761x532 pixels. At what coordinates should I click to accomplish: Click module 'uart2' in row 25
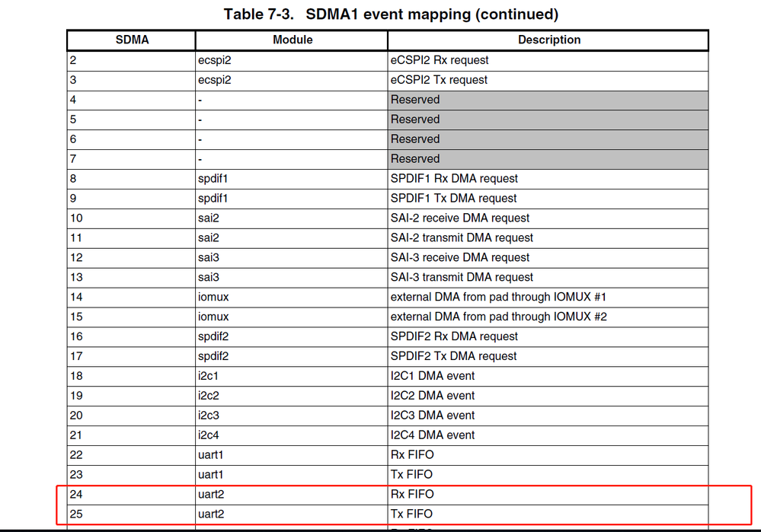point(211,514)
